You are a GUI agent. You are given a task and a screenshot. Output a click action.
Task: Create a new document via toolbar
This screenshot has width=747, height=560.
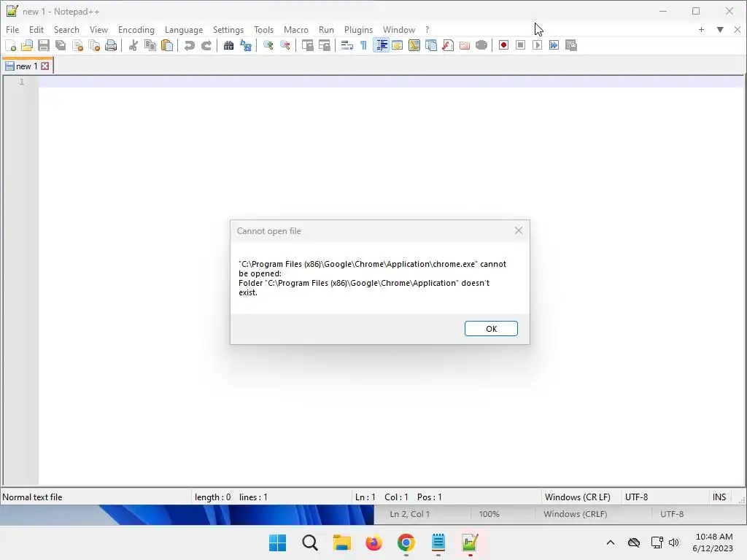click(x=10, y=45)
